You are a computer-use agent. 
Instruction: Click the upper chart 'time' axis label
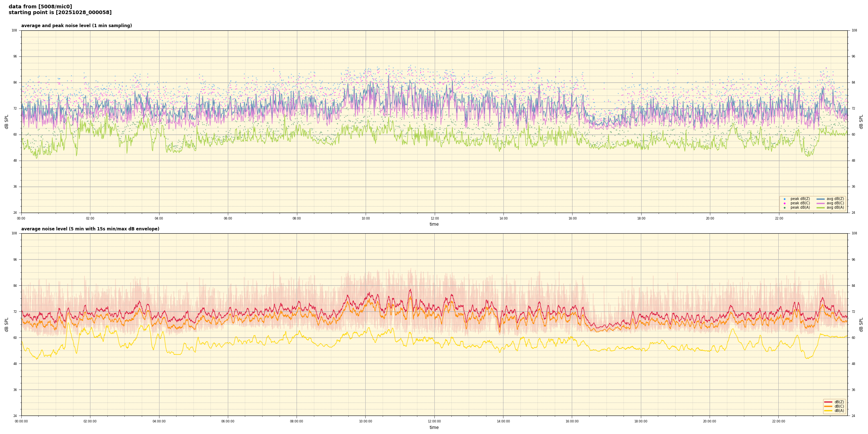click(434, 224)
